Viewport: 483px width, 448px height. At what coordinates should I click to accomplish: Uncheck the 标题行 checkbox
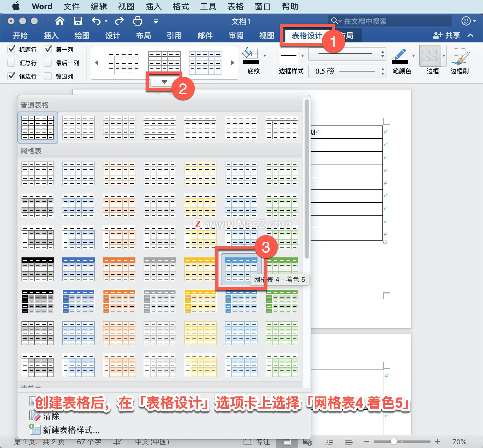pos(11,49)
